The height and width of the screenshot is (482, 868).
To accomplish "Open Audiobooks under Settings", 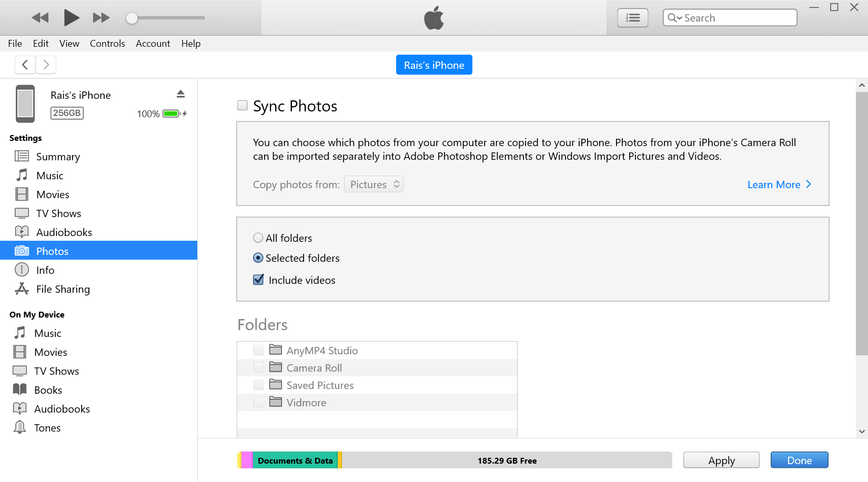I will [64, 232].
